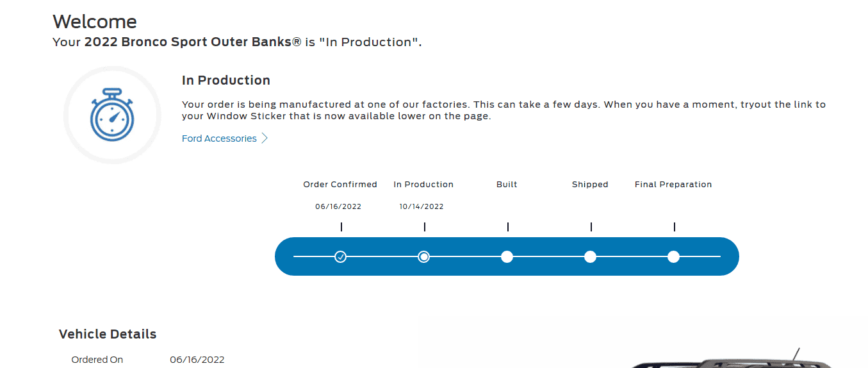Image resolution: width=868 pixels, height=368 pixels.
Task: Click the Ordered On date value
Action: coord(197,360)
